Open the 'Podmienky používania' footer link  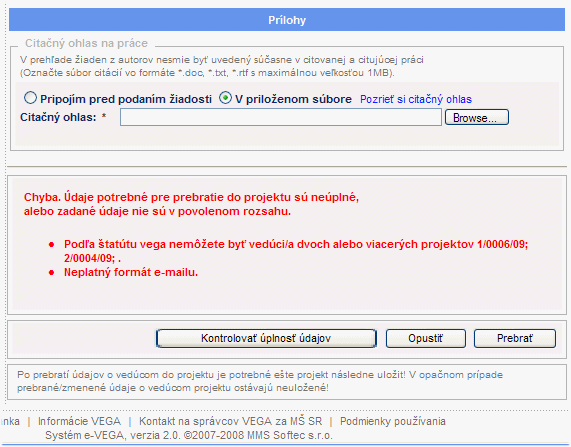pyautogui.click(x=393, y=421)
